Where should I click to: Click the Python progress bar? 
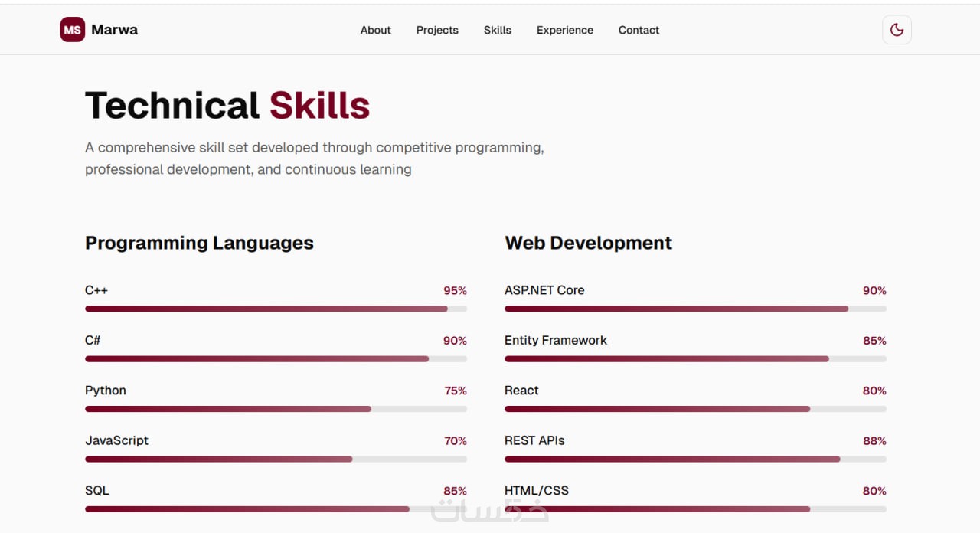coord(276,409)
